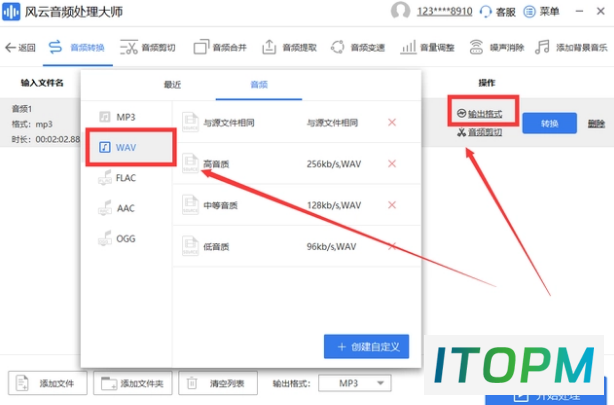This screenshot has height=405, width=614.
Task: Choose 中等音质 128kb/s preset
Action: click(296, 205)
